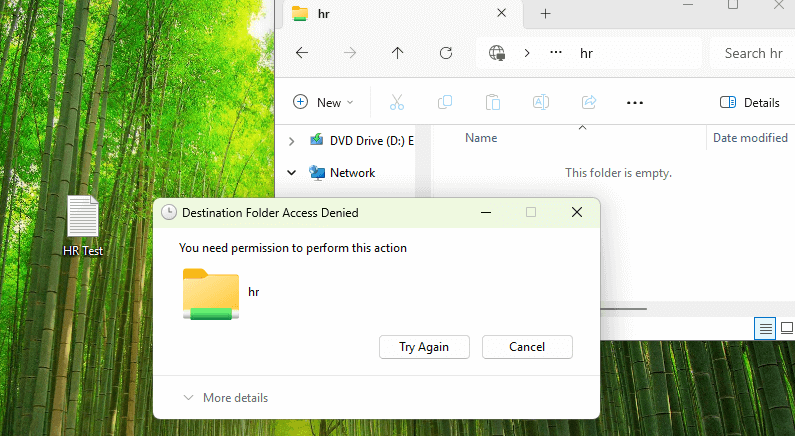795x436 pixels.
Task: Sort by Date modified column
Action: 750,138
